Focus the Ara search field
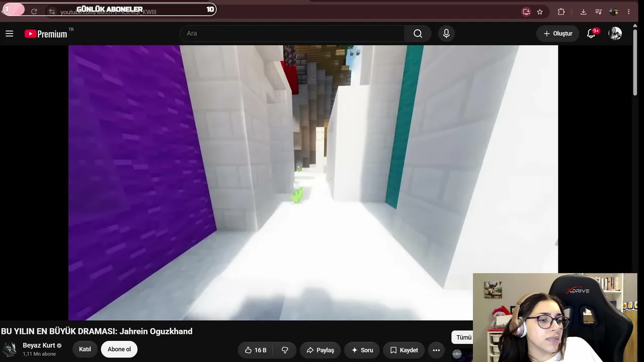Viewport: 644px width, 362px height. click(292, 34)
